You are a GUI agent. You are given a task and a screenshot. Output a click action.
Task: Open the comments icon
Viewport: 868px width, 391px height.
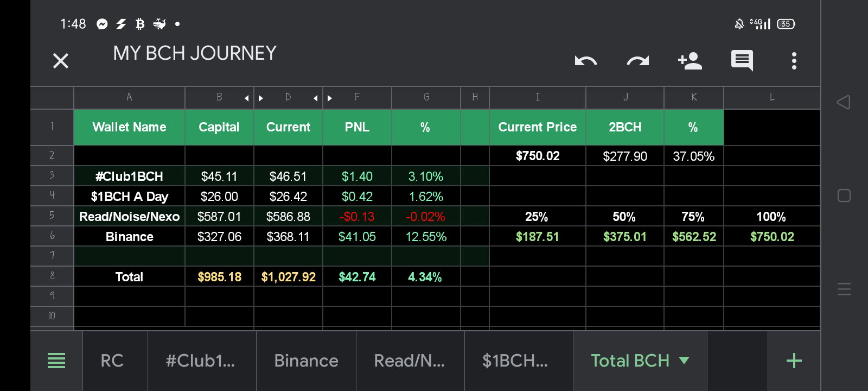[742, 61]
